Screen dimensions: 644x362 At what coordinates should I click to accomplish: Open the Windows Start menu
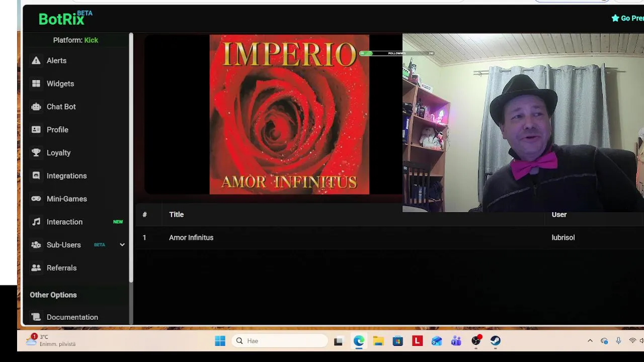(220, 341)
